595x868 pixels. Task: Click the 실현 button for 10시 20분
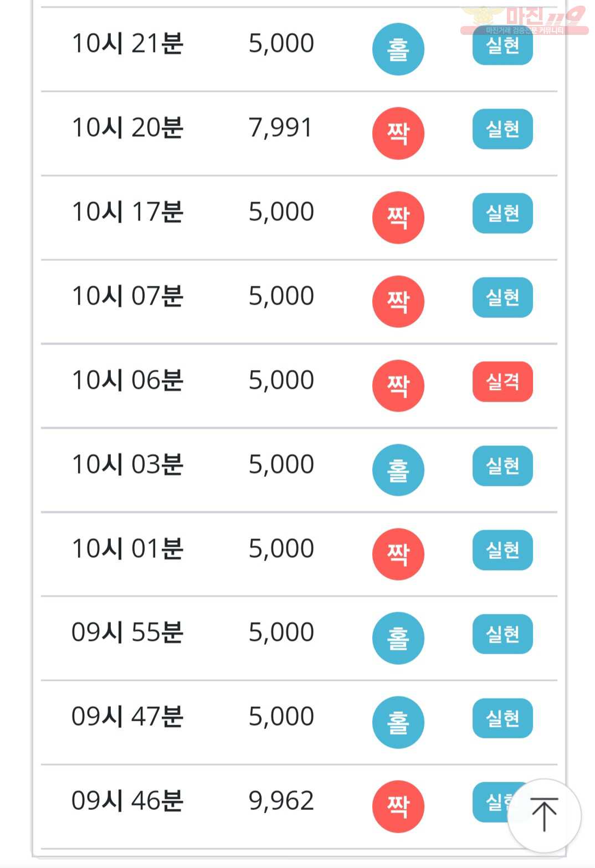tap(502, 129)
